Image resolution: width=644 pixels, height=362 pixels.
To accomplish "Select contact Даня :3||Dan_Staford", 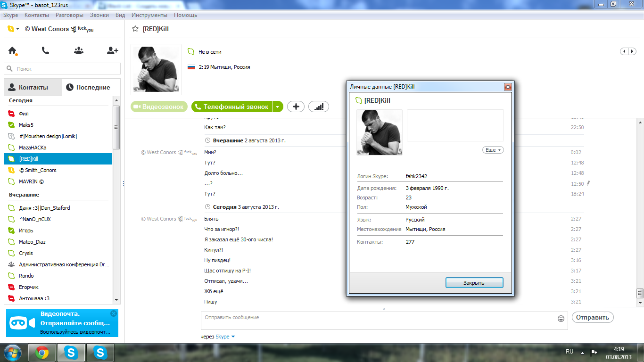I will [x=58, y=208].
